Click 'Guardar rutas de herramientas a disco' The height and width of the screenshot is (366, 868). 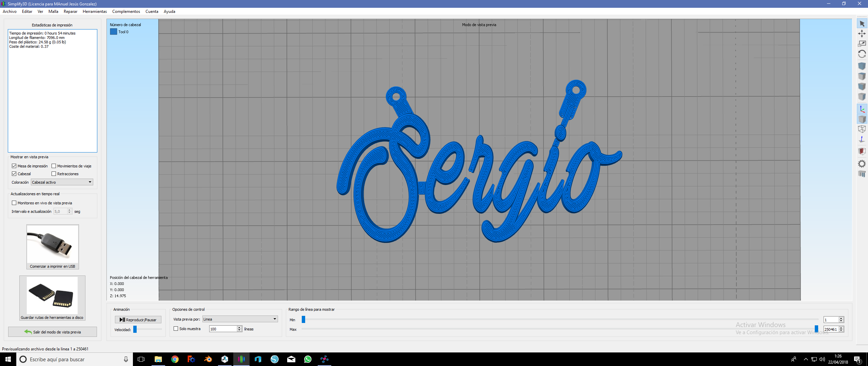click(x=53, y=298)
